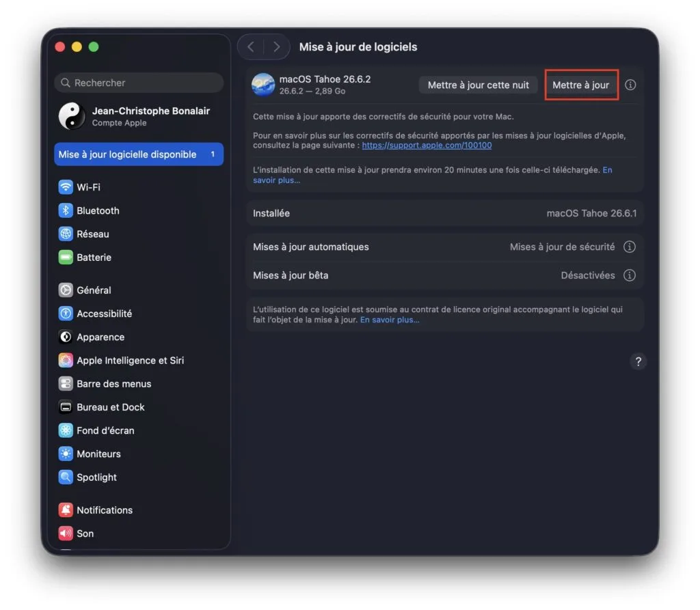
Task: Click the Désactivées beta status
Action: click(587, 275)
